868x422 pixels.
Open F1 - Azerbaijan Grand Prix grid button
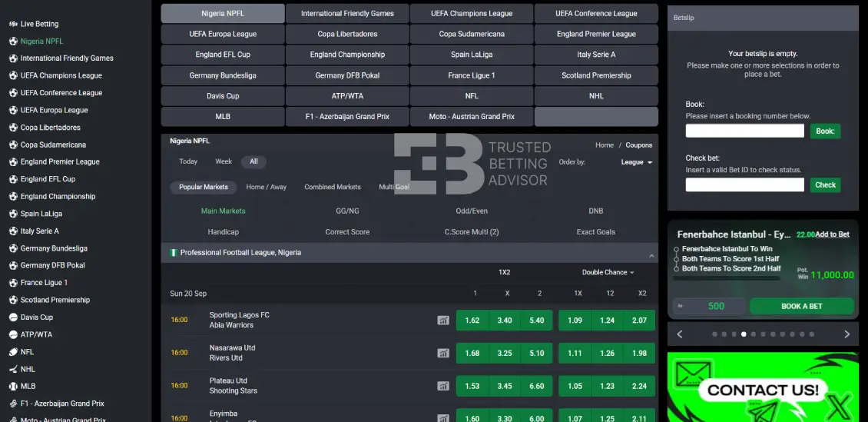pyautogui.click(x=347, y=117)
